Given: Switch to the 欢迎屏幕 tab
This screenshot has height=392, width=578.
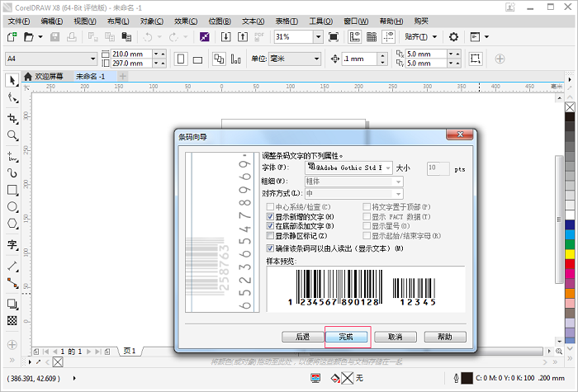Looking at the screenshot, I should tap(46, 76).
